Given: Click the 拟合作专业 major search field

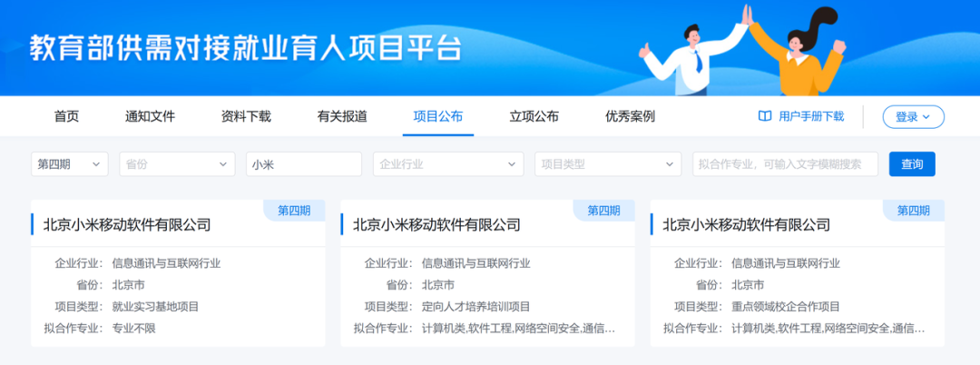Looking at the screenshot, I should 784,164.
